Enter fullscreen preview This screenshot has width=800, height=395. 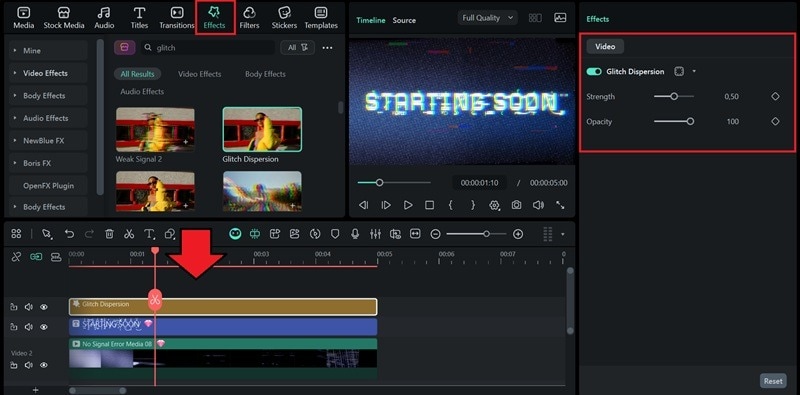[560, 205]
